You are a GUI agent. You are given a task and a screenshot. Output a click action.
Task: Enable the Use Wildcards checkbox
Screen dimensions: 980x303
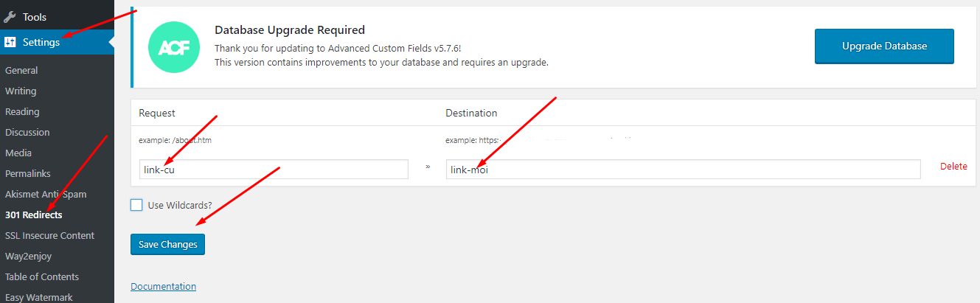click(x=136, y=205)
